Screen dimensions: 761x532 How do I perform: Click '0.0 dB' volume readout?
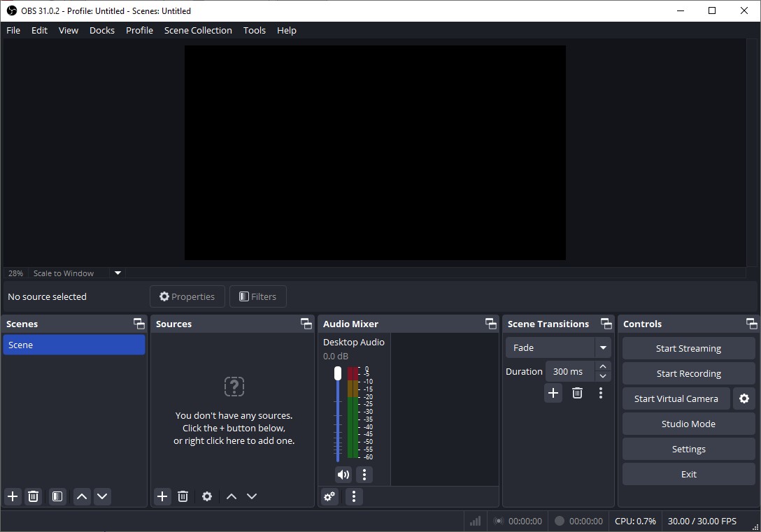(335, 356)
